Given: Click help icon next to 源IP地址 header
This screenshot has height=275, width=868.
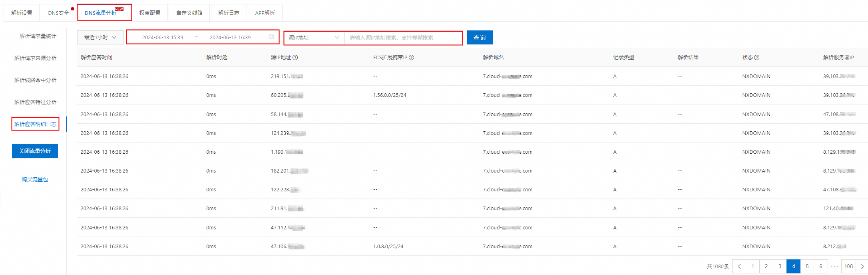Looking at the screenshot, I should [295, 58].
